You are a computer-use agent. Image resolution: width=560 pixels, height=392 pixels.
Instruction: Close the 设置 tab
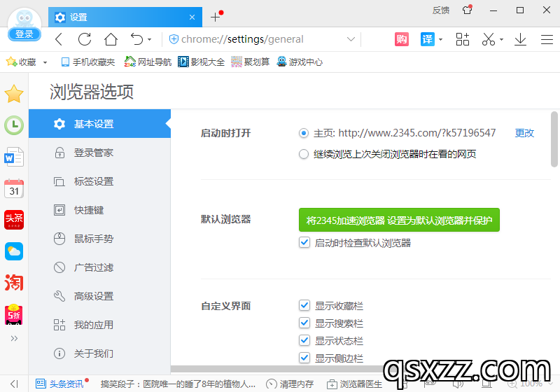point(192,17)
